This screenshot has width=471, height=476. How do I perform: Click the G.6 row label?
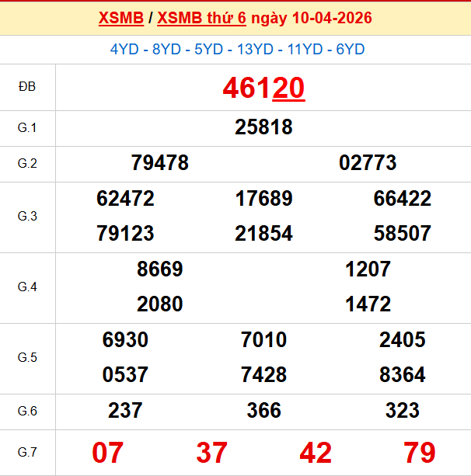coord(27,412)
